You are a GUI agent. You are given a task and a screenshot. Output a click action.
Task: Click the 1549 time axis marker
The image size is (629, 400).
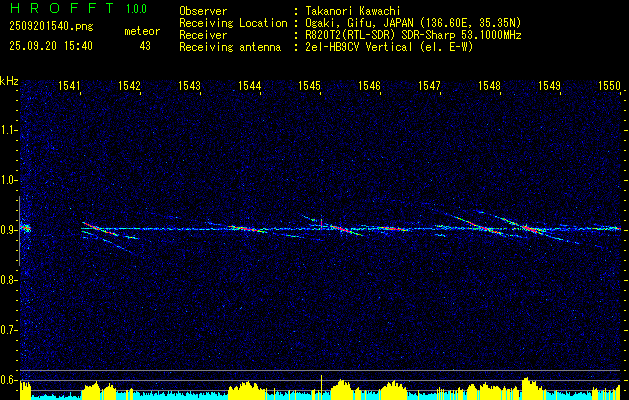coord(549,85)
